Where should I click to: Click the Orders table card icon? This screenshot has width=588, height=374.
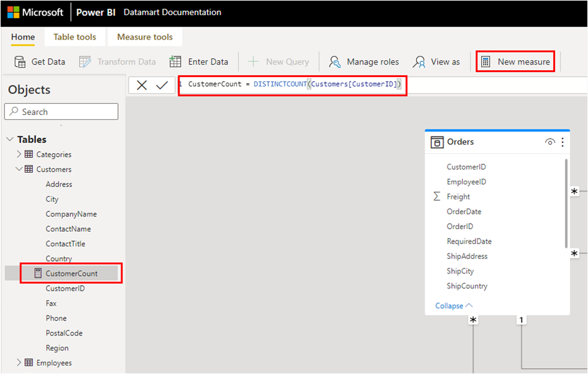(437, 142)
